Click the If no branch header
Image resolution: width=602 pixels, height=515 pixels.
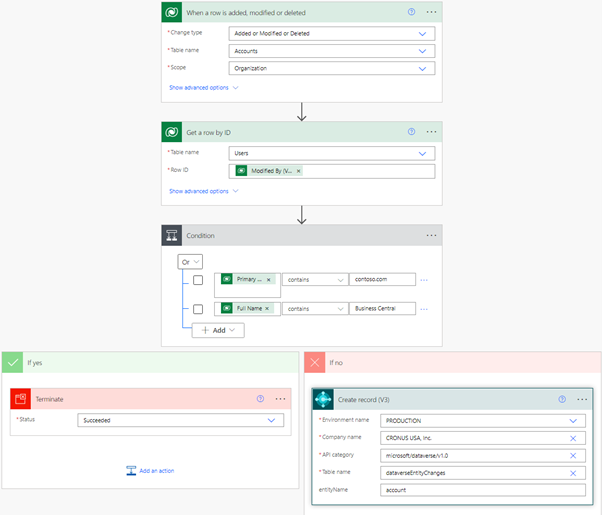pyautogui.click(x=452, y=362)
